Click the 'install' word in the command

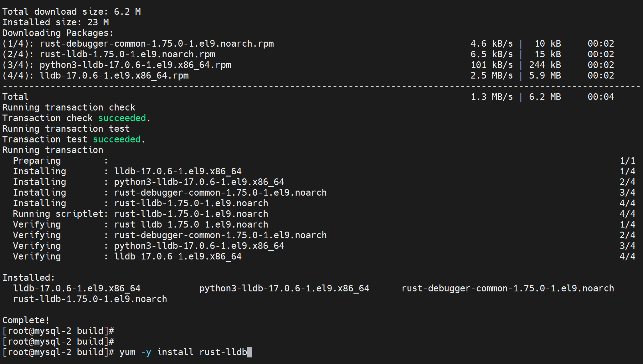[x=175, y=352]
